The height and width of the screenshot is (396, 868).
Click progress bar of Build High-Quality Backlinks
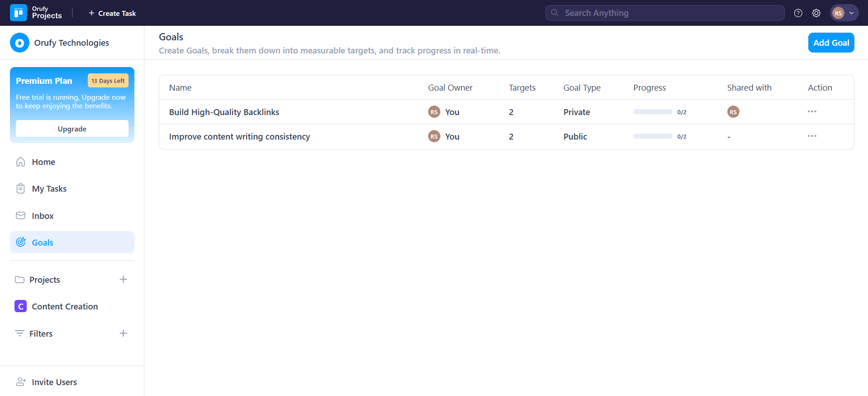tap(652, 112)
